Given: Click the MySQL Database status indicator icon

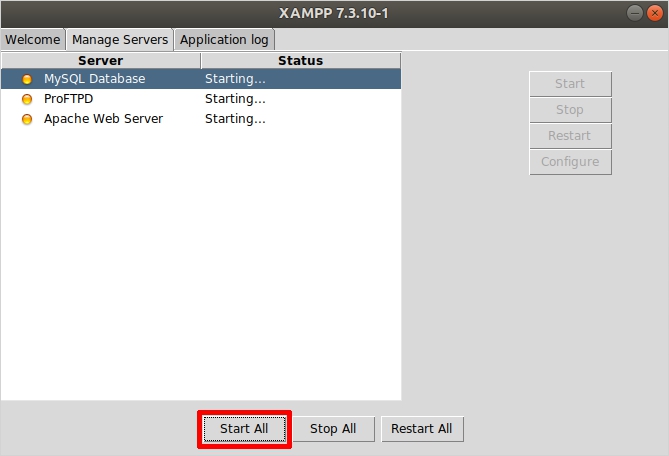Looking at the screenshot, I should (27, 79).
